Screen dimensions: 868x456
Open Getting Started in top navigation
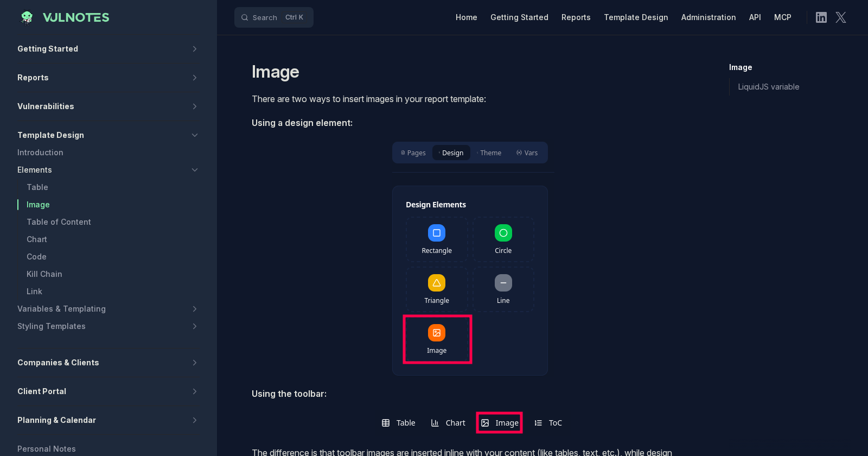click(x=519, y=17)
